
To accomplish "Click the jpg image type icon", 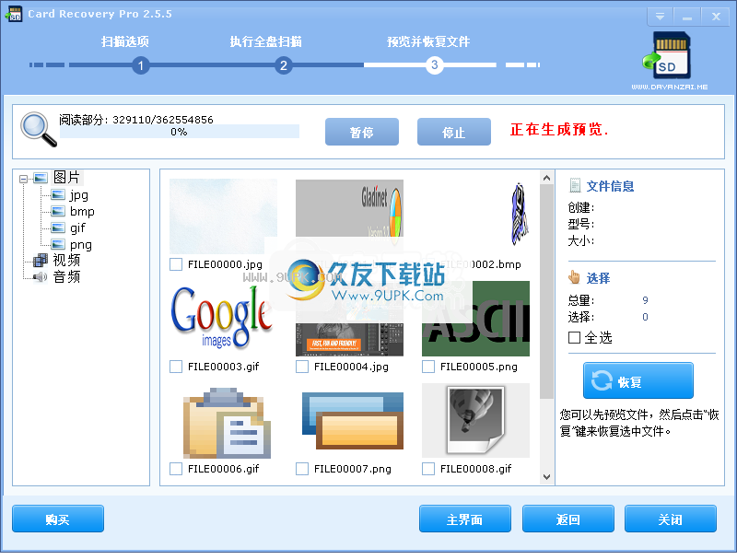I will [x=58, y=195].
